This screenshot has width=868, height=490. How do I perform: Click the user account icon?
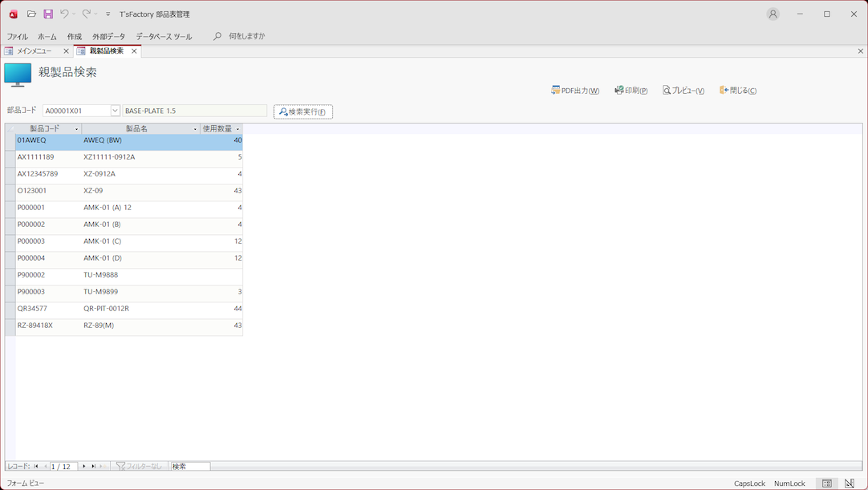point(773,14)
